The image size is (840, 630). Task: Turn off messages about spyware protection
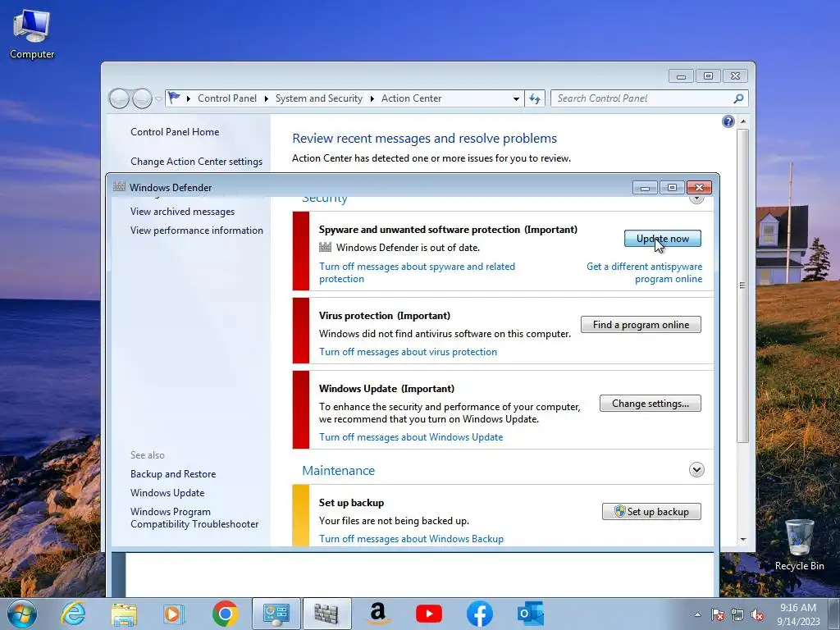pos(417,272)
